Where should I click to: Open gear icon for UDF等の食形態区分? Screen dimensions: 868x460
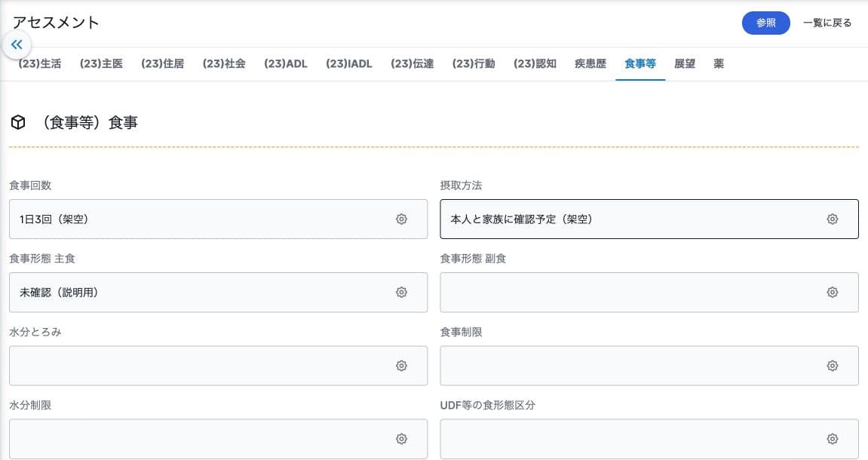coord(832,439)
